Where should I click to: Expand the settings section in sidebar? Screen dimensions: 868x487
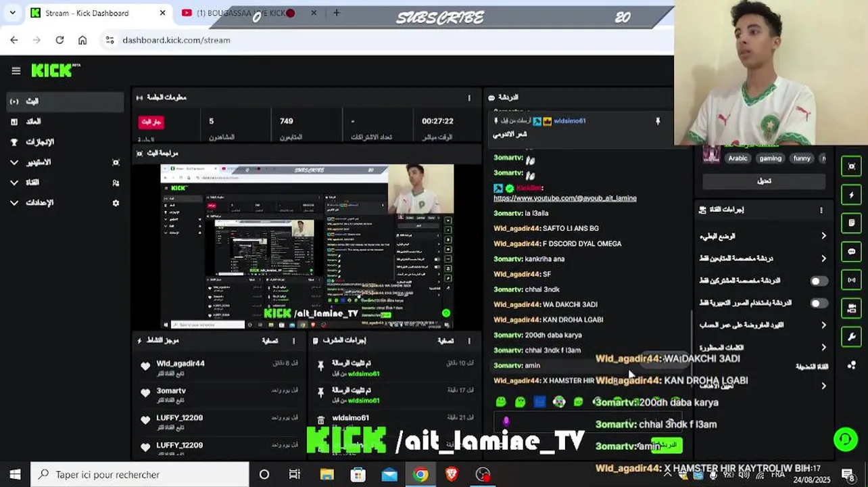point(14,203)
